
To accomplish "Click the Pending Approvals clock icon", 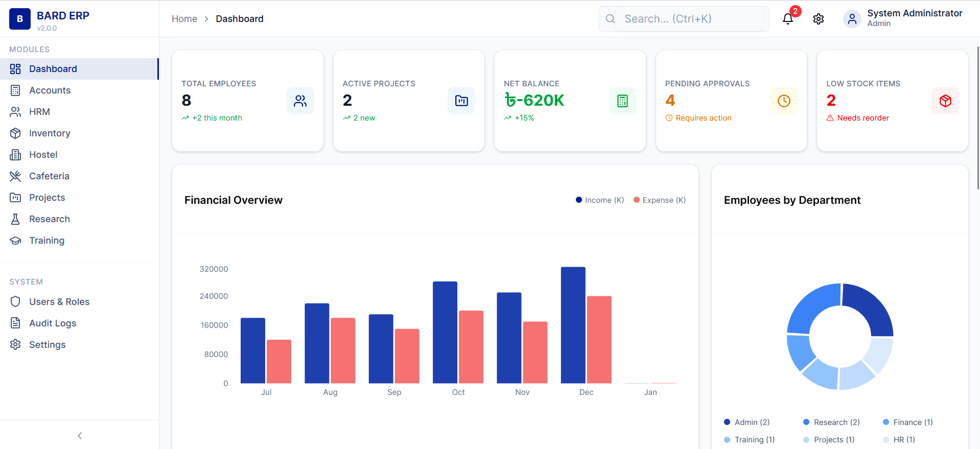I will point(783,101).
